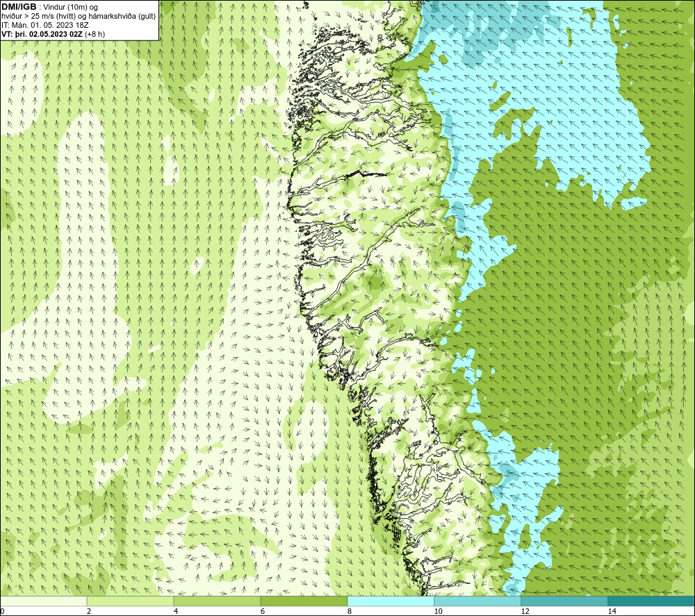Screen dimensions: 695x616
Task: Click the 'hviður > 25 m/s (hvítt)' legend line
Action: [79, 17]
